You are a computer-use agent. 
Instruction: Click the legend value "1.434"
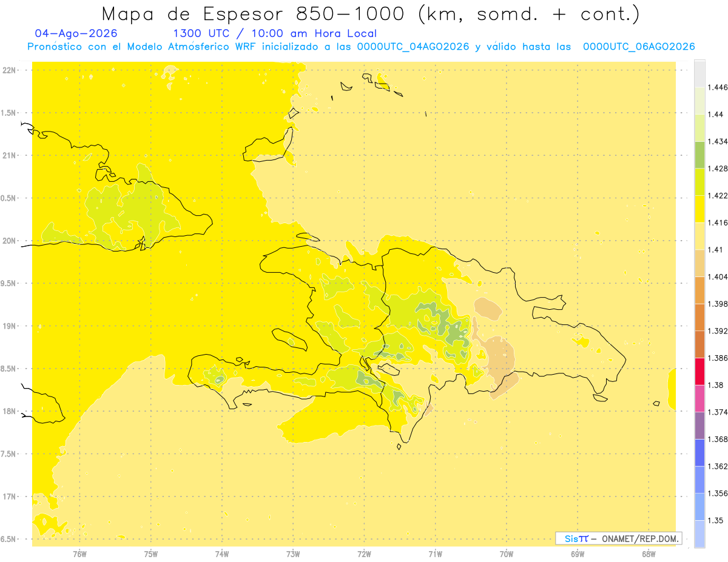click(x=718, y=141)
